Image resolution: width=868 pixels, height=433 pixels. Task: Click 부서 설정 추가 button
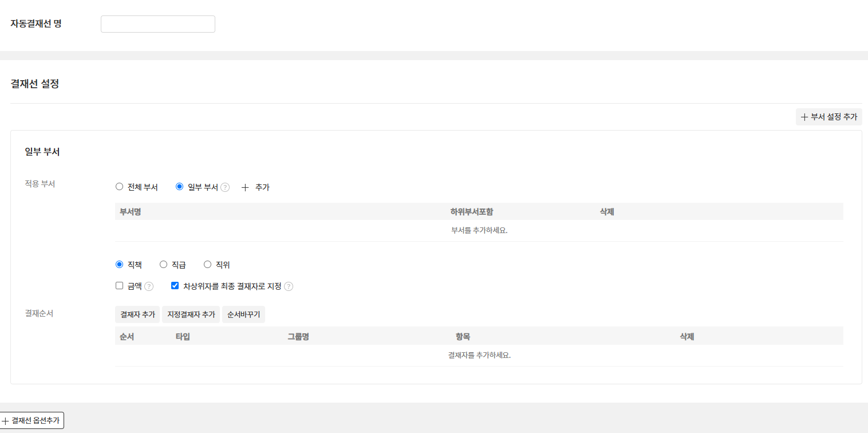click(x=828, y=117)
